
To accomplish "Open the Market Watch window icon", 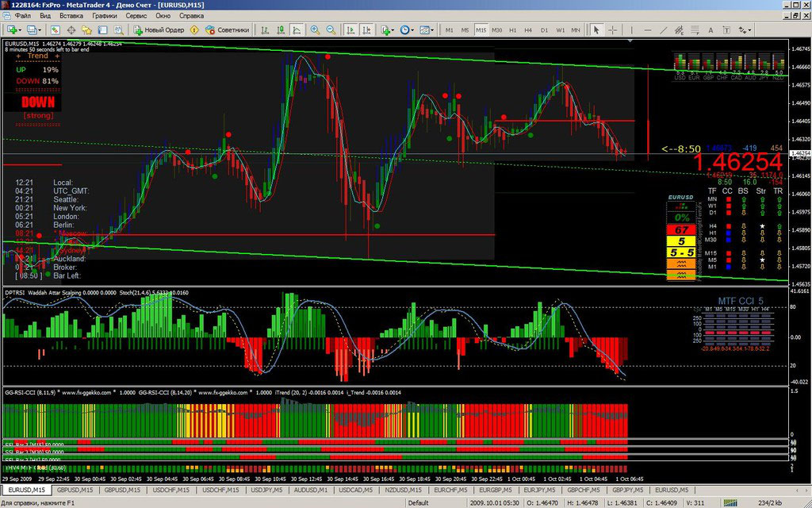I will pos(56,30).
